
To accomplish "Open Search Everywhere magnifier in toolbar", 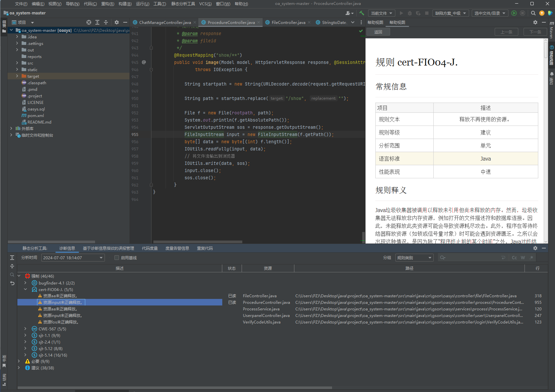I will 533,13.
